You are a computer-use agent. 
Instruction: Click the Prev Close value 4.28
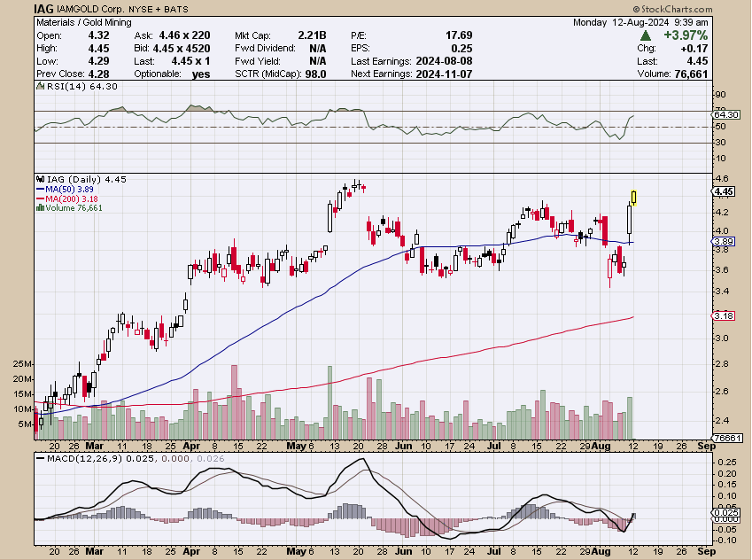pos(99,74)
